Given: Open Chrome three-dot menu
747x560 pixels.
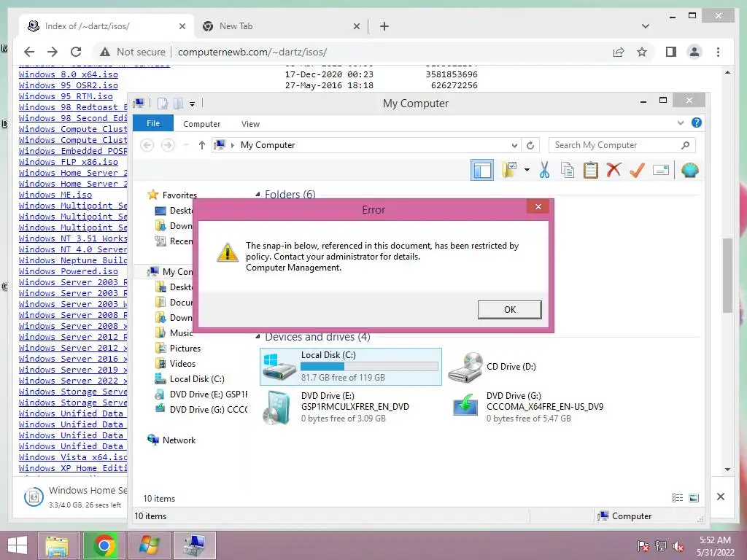Looking at the screenshot, I should pyautogui.click(x=718, y=52).
